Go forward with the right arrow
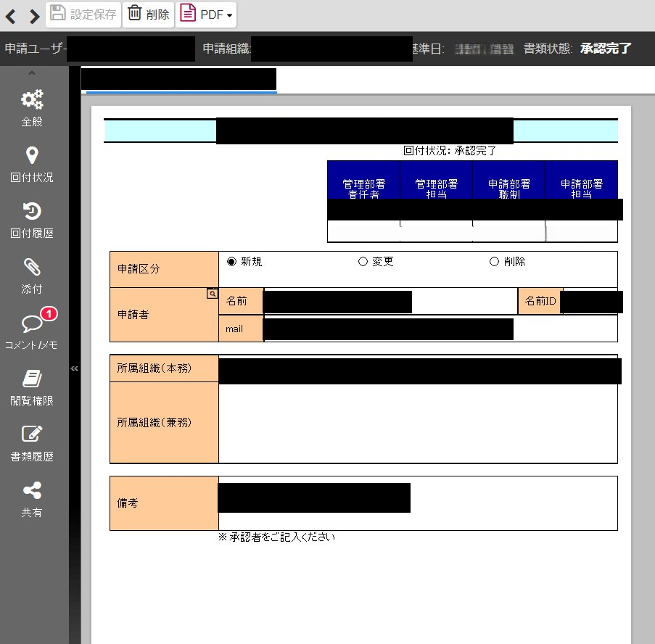Viewport: 655px width, 644px height. point(34,16)
